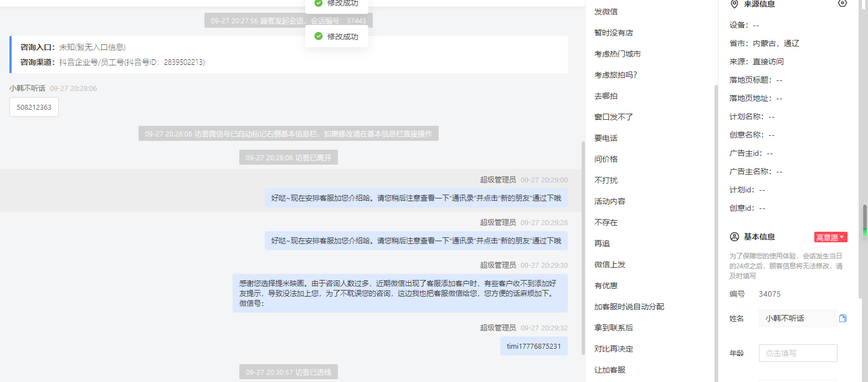Click the 广告主名称 entry

(x=756, y=171)
